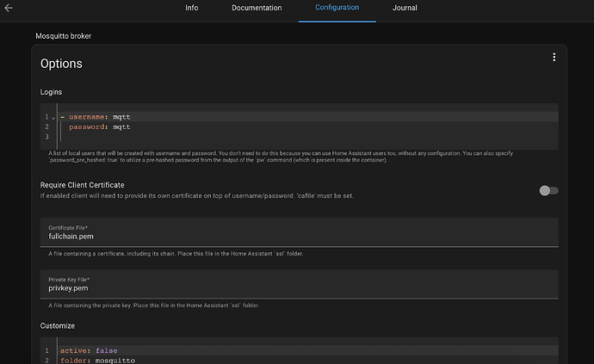Click the Customize section label
The image size is (594, 364).
point(57,326)
